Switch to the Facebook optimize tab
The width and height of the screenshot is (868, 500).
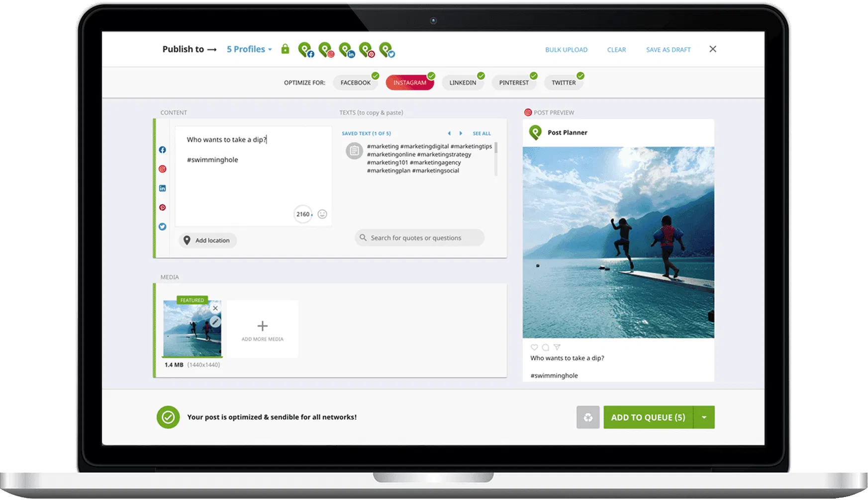[355, 83]
